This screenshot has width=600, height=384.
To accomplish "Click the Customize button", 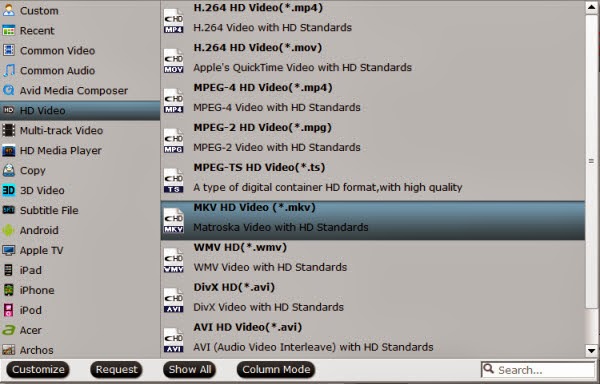I will pyautogui.click(x=38, y=369).
